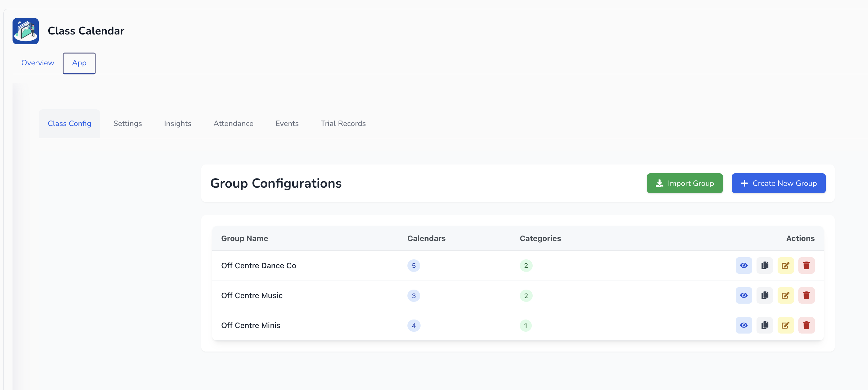Click the Group Name column header

click(244, 238)
